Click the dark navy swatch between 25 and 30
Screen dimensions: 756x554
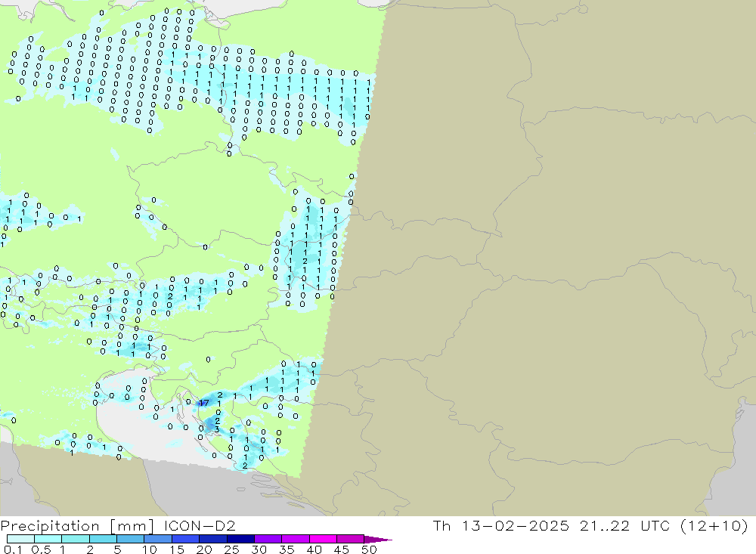(240, 539)
